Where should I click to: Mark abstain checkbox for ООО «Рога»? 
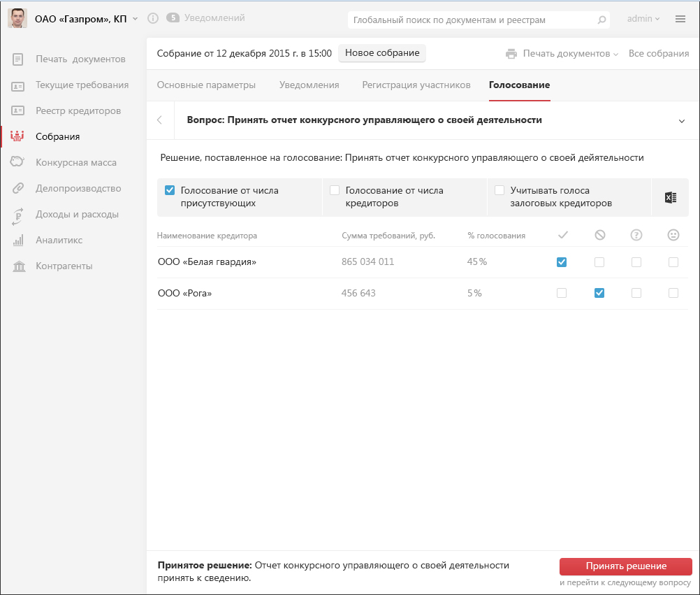tap(636, 294)
